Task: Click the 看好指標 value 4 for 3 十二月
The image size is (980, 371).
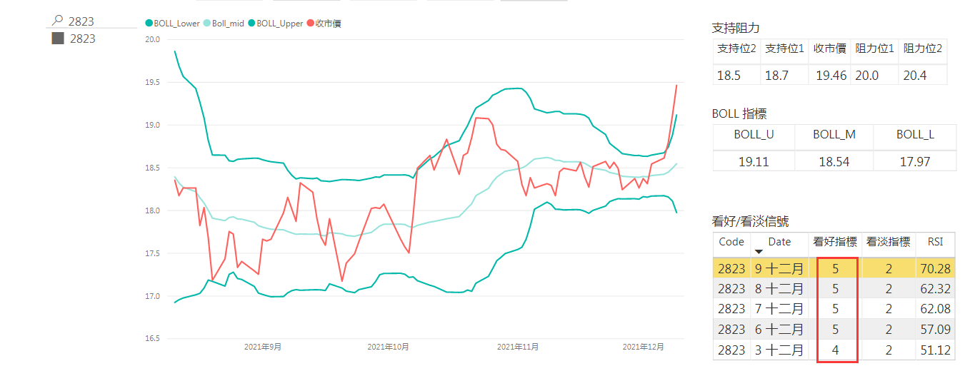Action: [835, 350]
